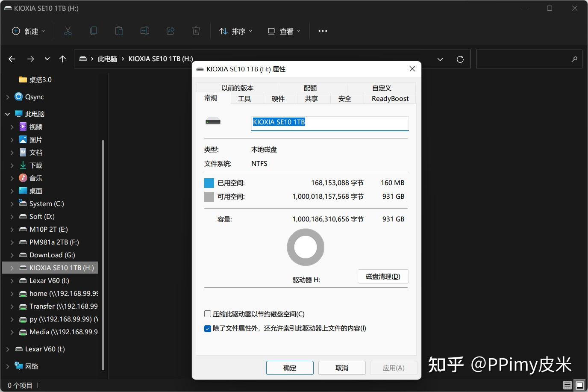Click the Rename icon in toolbar

click(x=145, y=31)
